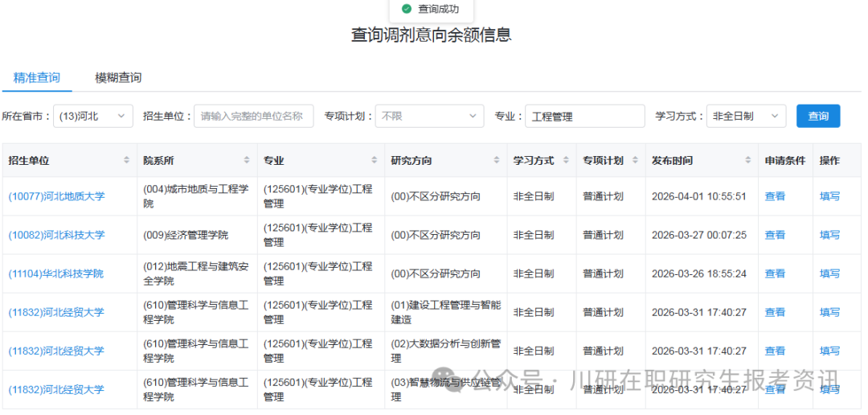
Task: Sort table by 专业 column arrows
Action: point(375,161)
